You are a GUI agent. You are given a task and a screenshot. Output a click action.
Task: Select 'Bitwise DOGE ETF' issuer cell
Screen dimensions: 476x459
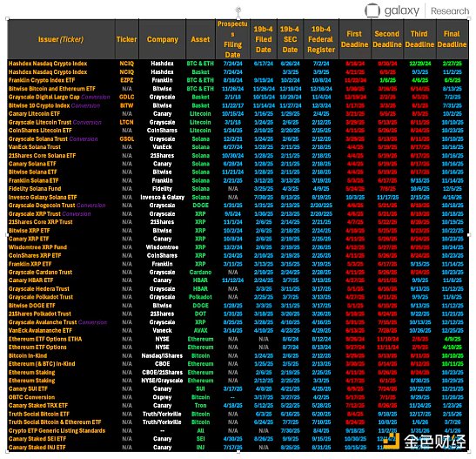pyautogui.click(x=32, y=306)
